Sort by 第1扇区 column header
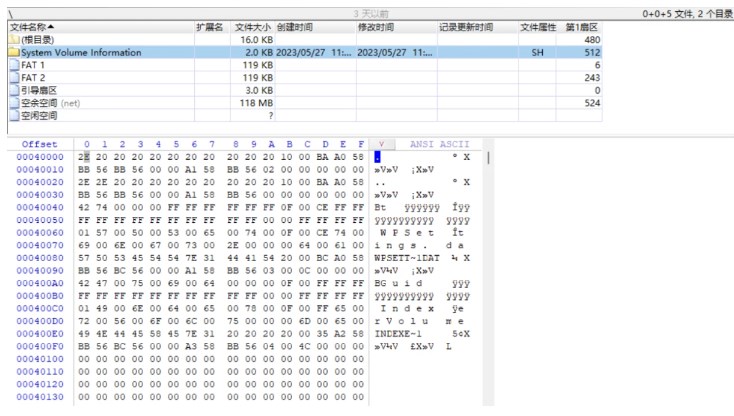Screen dimensions: 734x416 pyautogui.click(x=580, y=27)
